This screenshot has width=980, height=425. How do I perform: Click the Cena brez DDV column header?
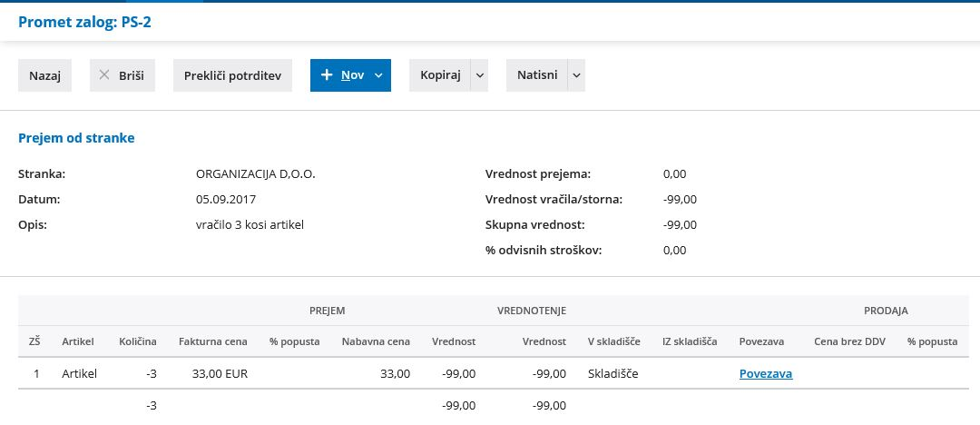tap(850, 341)
